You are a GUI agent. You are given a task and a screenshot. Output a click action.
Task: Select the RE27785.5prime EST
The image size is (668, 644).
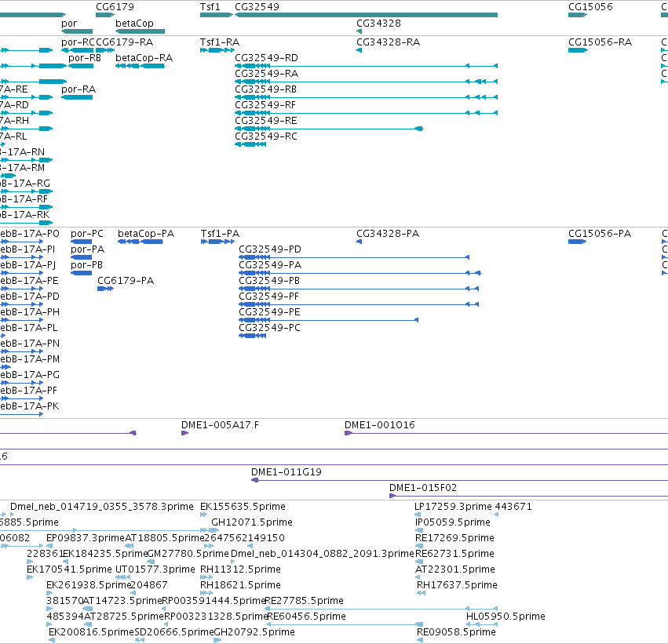coord(305,602)
